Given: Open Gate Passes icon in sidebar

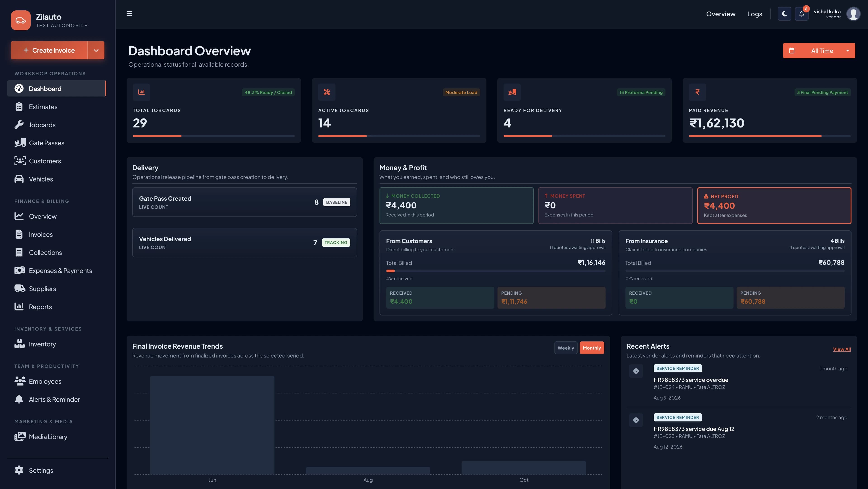Looking at the screenshot, I should coord(20,143).
